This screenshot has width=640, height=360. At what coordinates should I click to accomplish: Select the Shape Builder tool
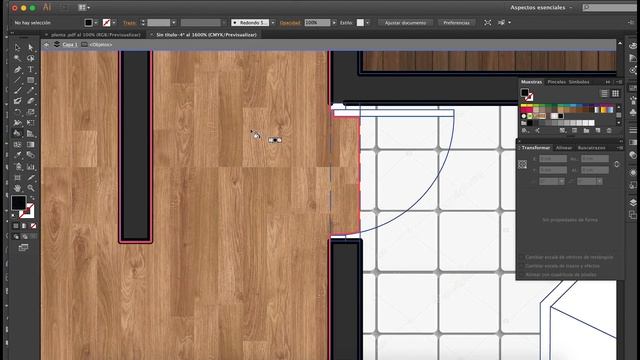(x=17, y=133)
